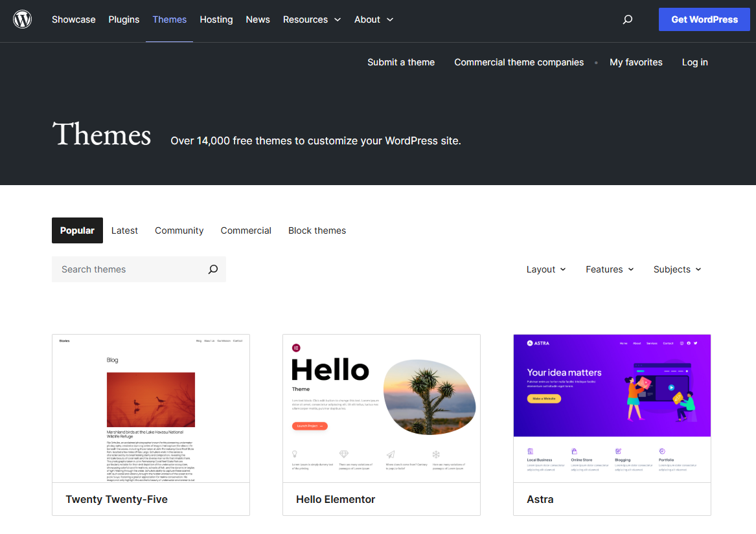Switch to the Commercial tab
The image size is (756, 534).
point(246,230)
